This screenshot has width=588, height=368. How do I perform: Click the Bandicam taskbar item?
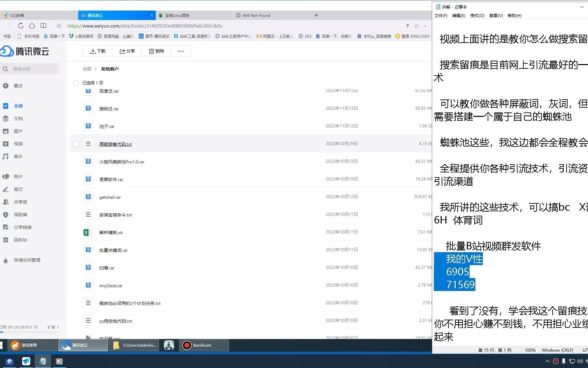point(204,345)
